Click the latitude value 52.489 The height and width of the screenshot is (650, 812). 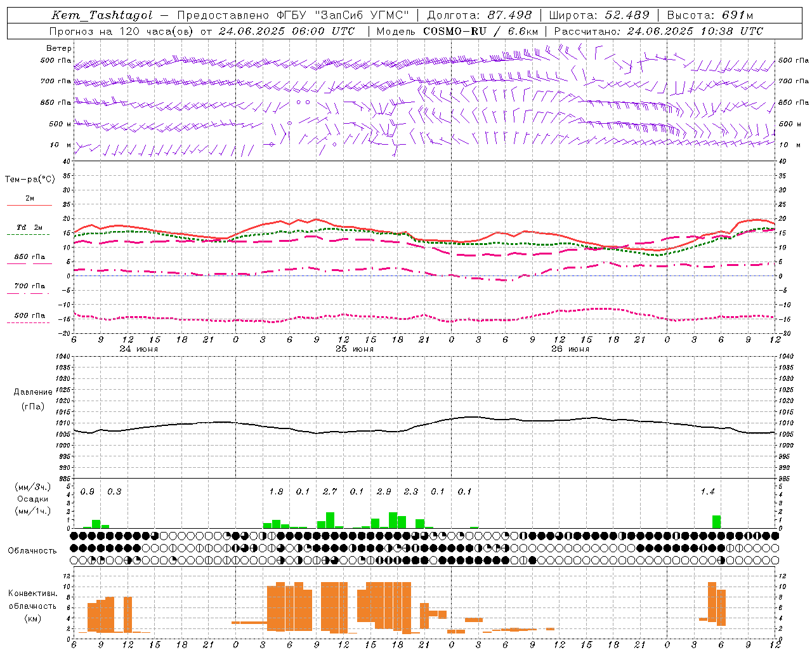[x=627, y=15]
